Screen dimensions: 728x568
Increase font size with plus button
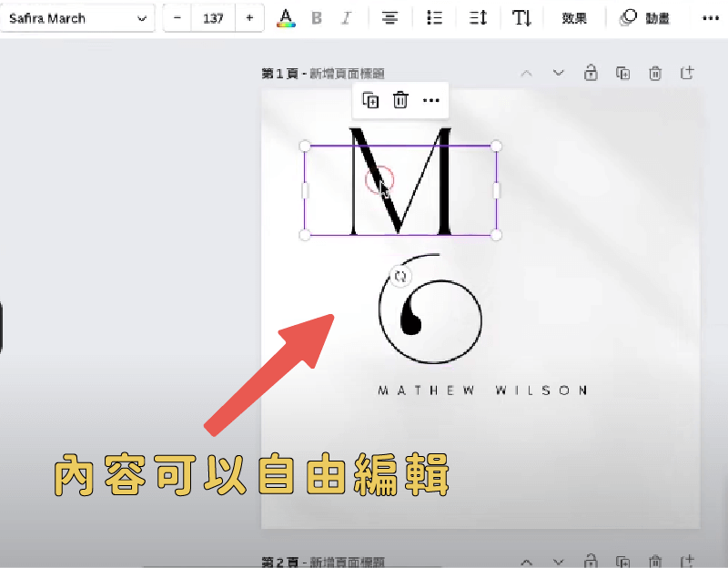pyautogui.click(x=249, y=18)
